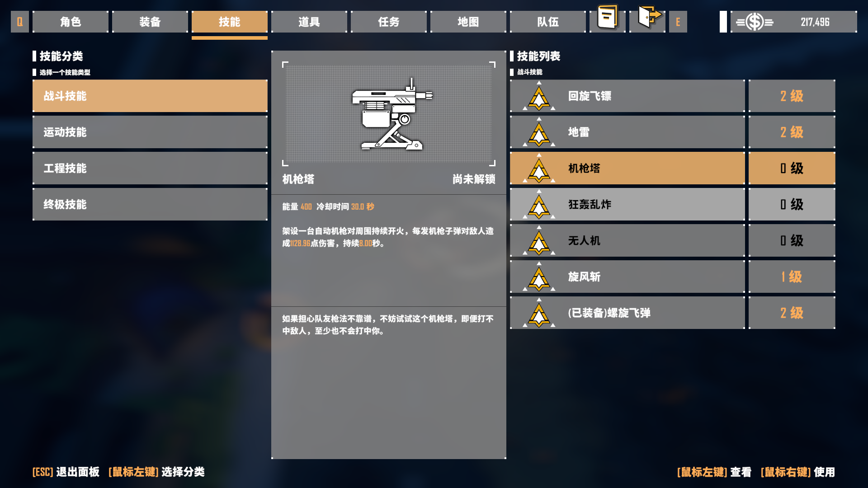Viewport: 868px width, 488px height.
Task: Select the 终极技能 category
Action: point(150,204)
